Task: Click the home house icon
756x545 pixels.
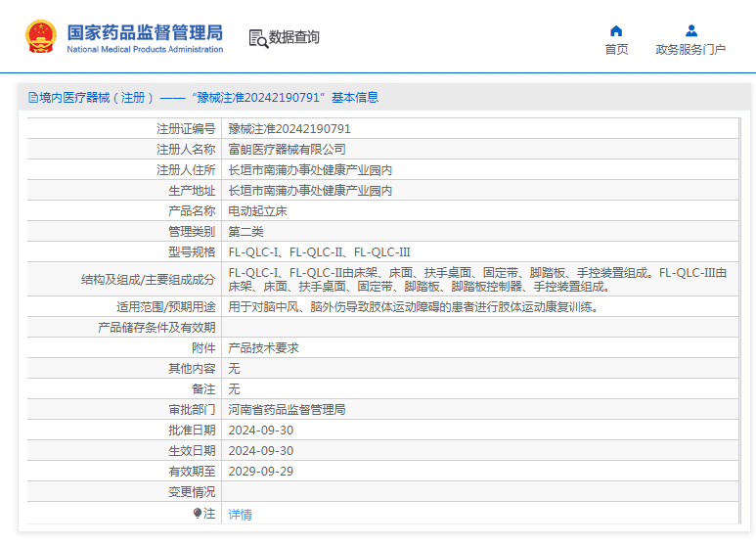Action: point(616,31)
